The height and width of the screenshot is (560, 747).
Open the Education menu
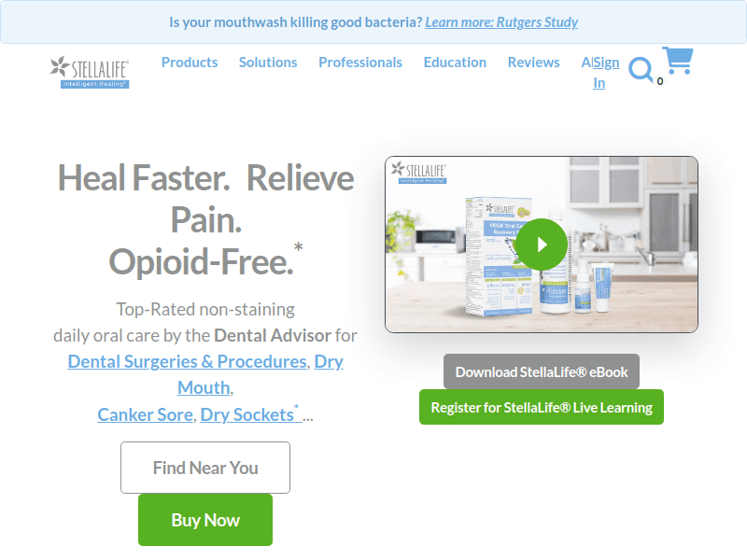tap(455, 63)
